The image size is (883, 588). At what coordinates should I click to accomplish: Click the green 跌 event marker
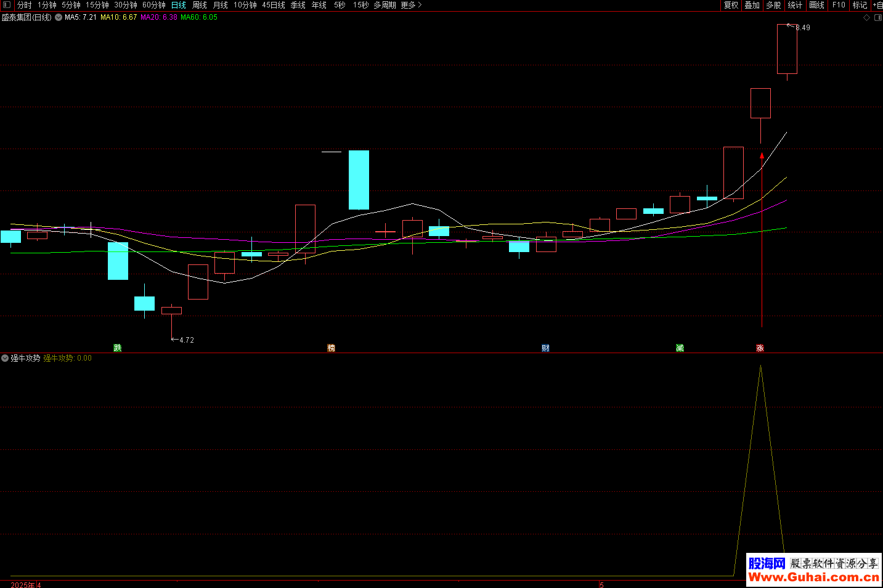[x=118, y=348]
